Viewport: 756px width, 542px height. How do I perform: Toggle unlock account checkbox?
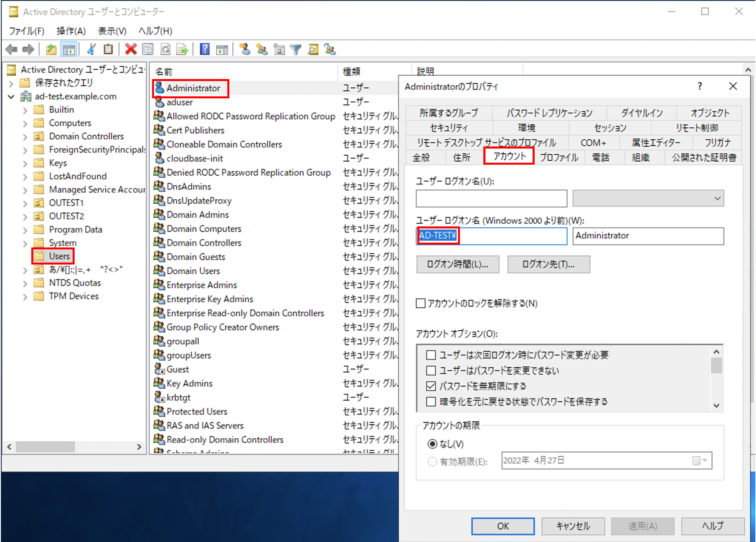pyautogui.click(x=421, y=304)
